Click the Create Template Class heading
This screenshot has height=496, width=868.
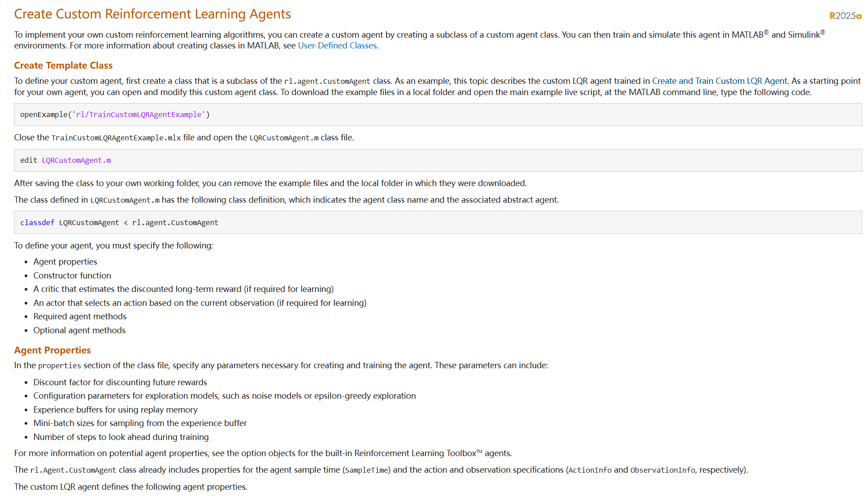point(63,65)
